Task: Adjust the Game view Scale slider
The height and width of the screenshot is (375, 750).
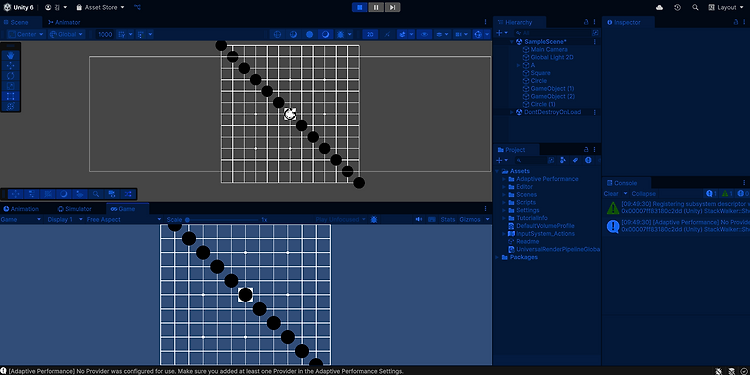Action: pyautogui.click(x=222, y=220)
